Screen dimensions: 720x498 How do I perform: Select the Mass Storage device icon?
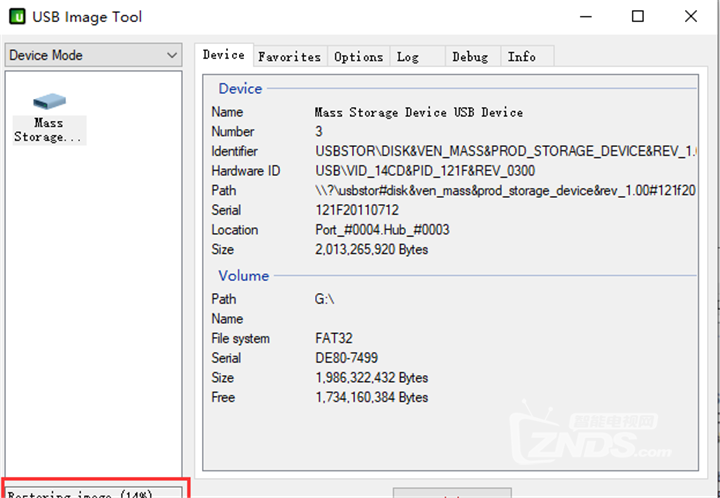[x=49, y=101]
